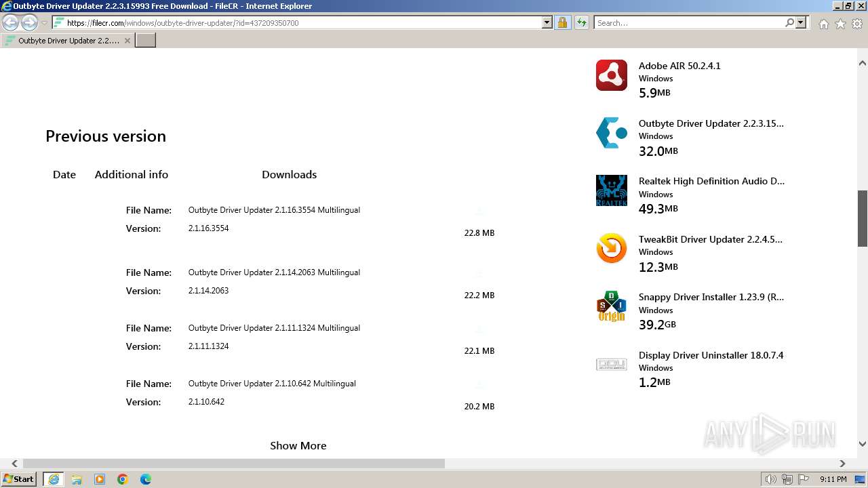Click the scroll up arrow
The width and height of the screenshot is (868, 488).
(x=863, y=63)
